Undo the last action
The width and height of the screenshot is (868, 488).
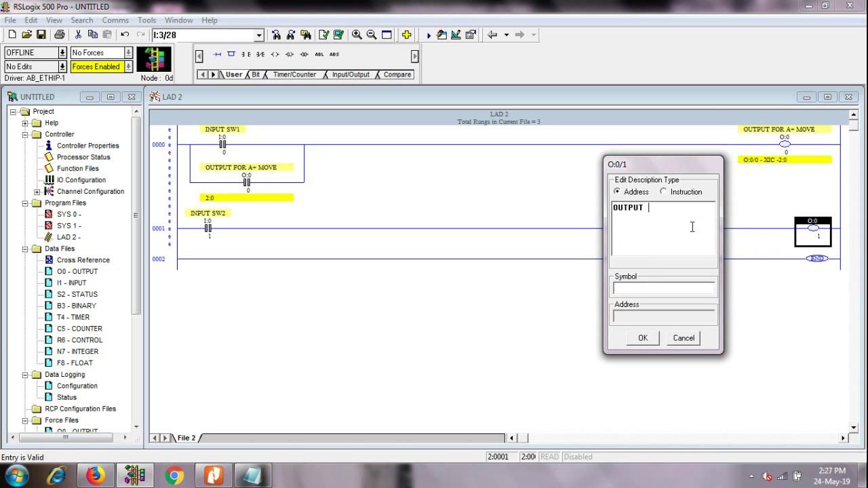tap(125, 35)
